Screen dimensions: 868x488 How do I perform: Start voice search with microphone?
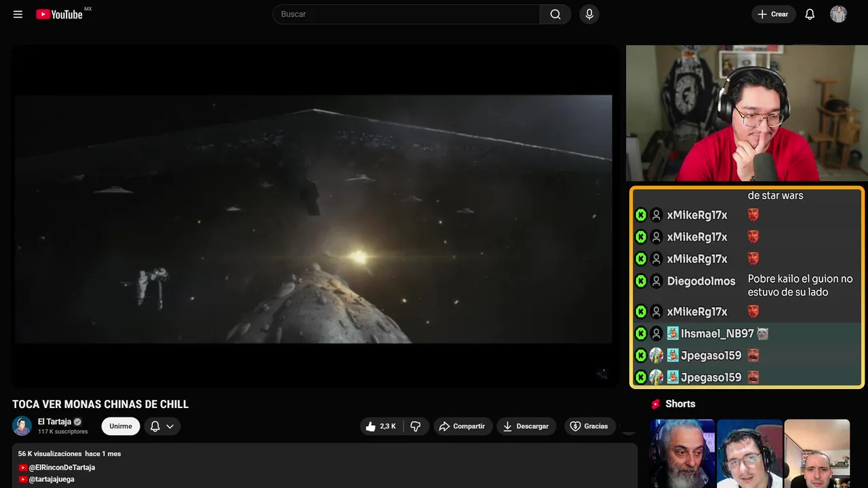pyautogui.click(x=589, y=14)
